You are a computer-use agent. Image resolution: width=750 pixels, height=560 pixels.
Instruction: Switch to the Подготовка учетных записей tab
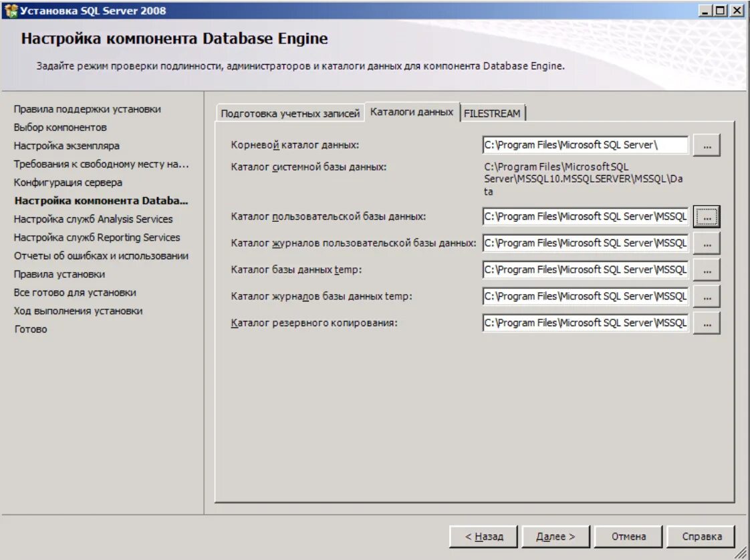coord(290,114)
